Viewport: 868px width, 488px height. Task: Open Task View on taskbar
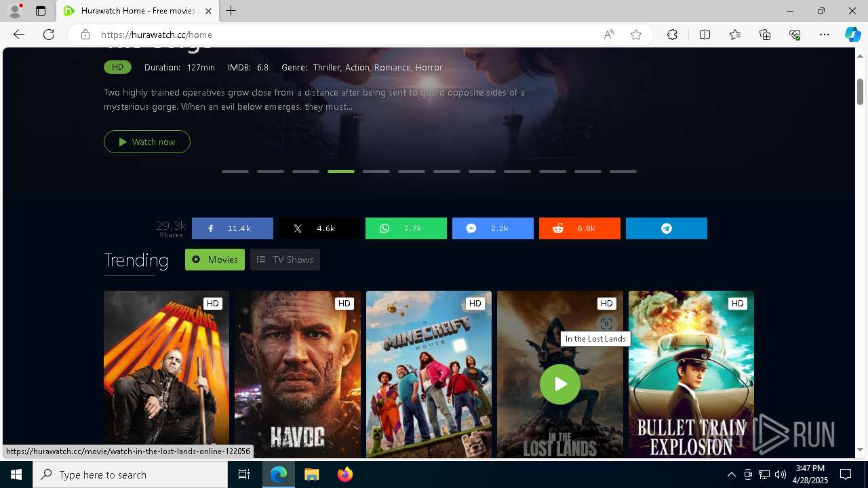pos(244,474)
